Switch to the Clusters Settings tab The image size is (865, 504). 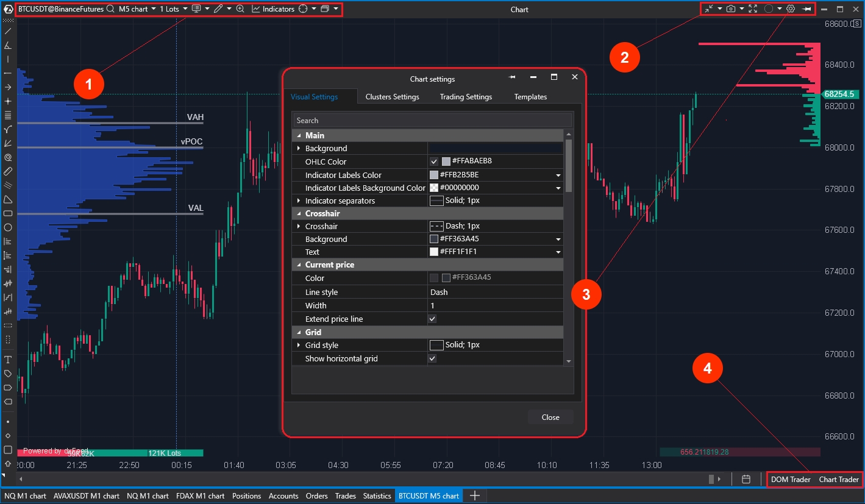(392, 97)
